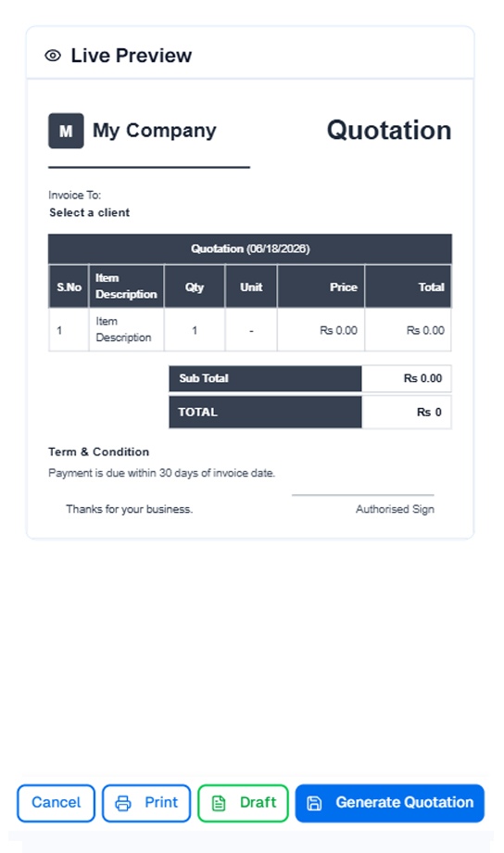Click the Generate Quotation button
Viewport: 504px width, 853px height.
tap(390, 803)
